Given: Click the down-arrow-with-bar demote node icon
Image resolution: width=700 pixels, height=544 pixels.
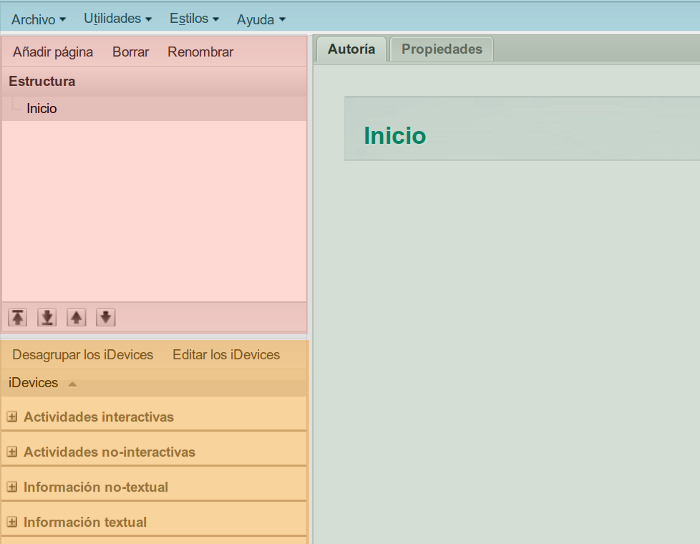Looking at the screenshot, I should (x=47, y=317).
